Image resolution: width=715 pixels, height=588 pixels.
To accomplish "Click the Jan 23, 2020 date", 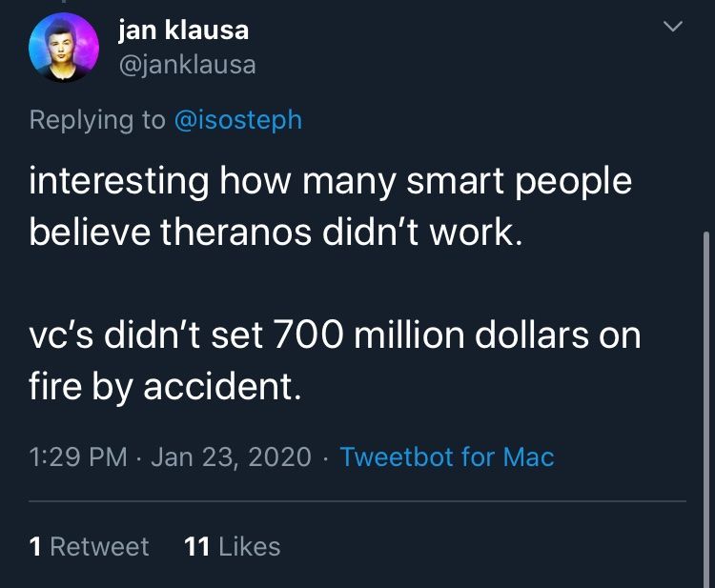I will 232,456.
